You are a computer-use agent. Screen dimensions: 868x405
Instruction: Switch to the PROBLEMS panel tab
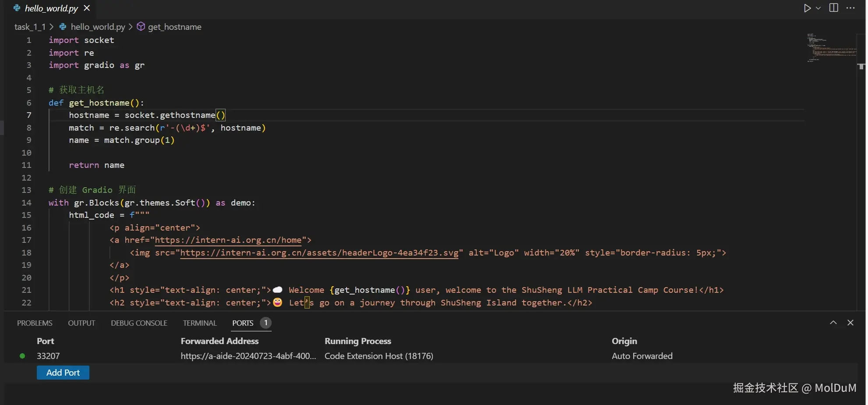coord(35,323)
